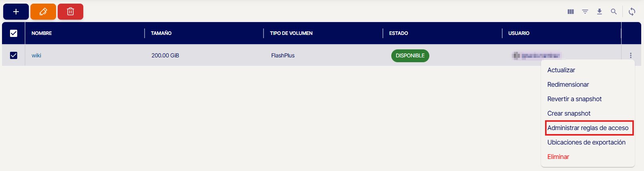The image size is (644, 171).
Task: Sort by the Nombre column header
Action: [42, 33]
